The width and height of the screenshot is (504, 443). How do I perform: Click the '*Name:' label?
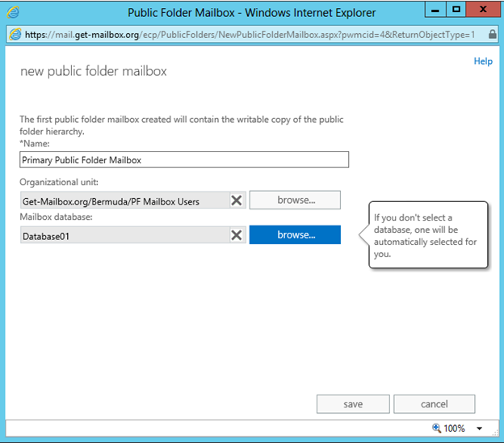point(35,143)
